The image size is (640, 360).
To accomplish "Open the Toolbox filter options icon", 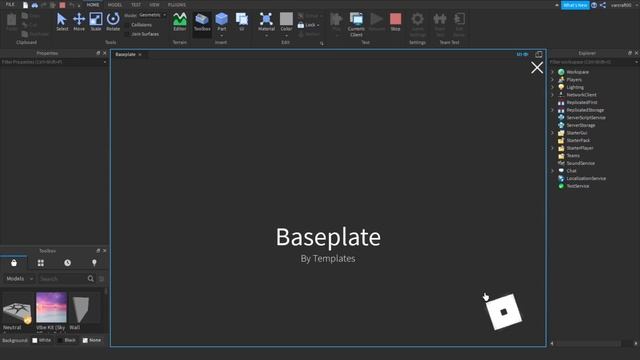I will click(101, 279).
